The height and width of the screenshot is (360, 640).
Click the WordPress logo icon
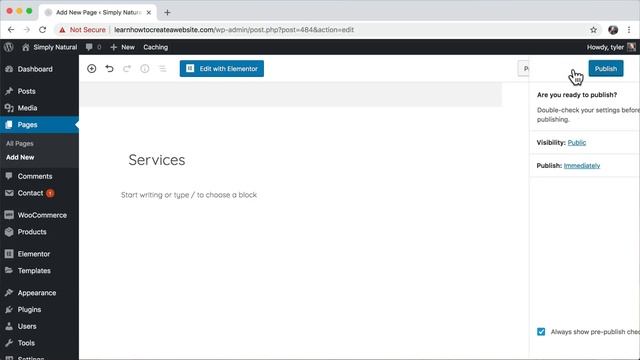[9, 47]
